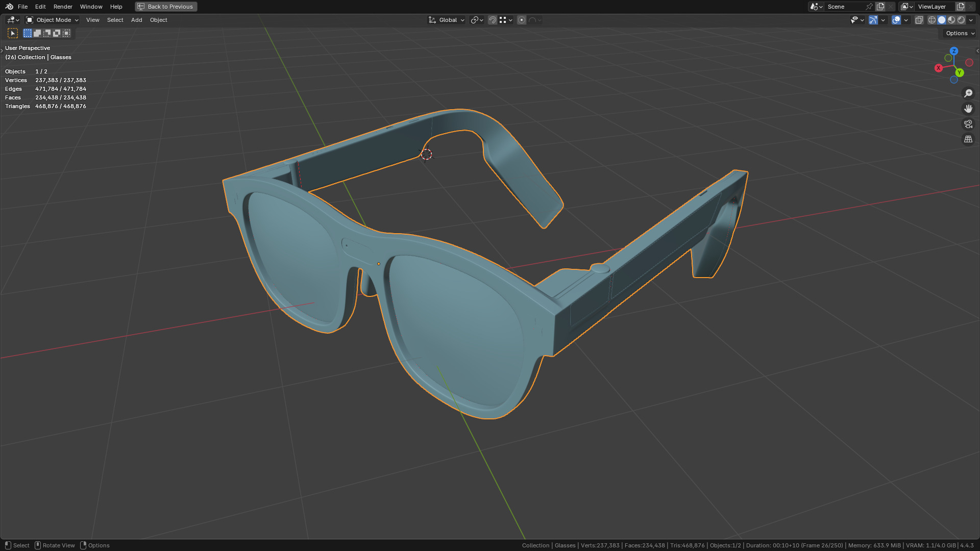Open the Options tool settings dropdown
The width and height of the screenshot is (980, 551).
pos(960,33)
